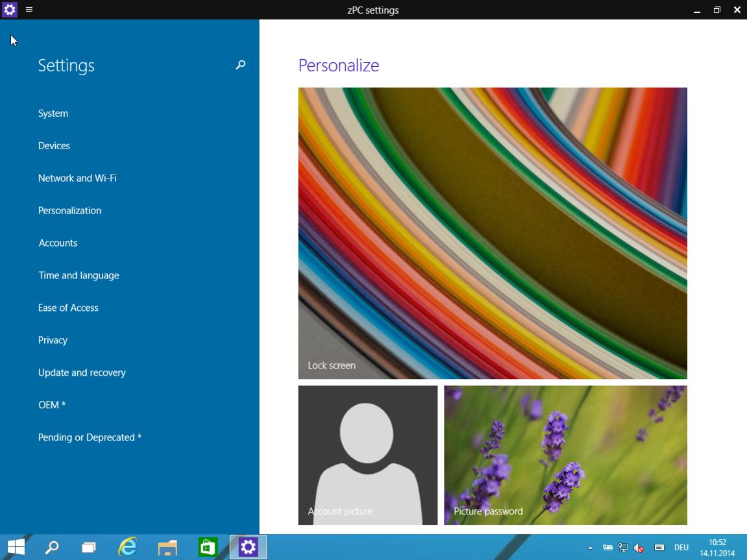Image resolution: width=747 pixels, height=560 pixels.
Task: Show hidden tray icons arrow
Action: (590, 548)
